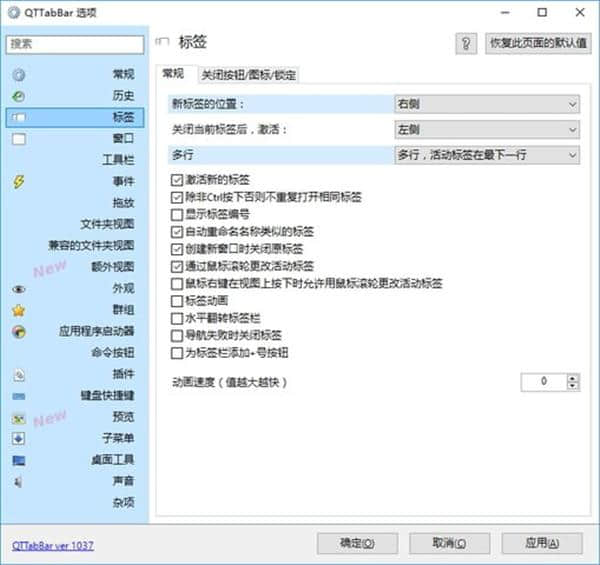Open the 窗口 window category
Screen dimensions: 600x565
(75, 138)
